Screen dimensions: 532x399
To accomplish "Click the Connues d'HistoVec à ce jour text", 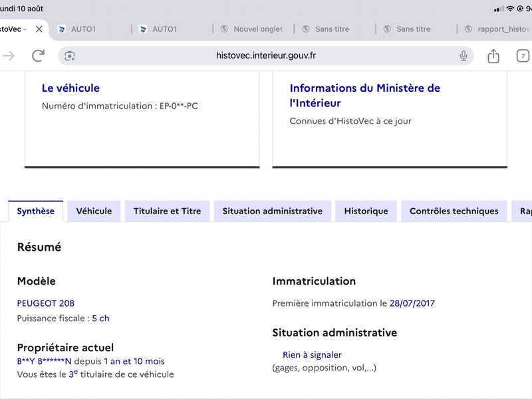I will tap(350, 121).
